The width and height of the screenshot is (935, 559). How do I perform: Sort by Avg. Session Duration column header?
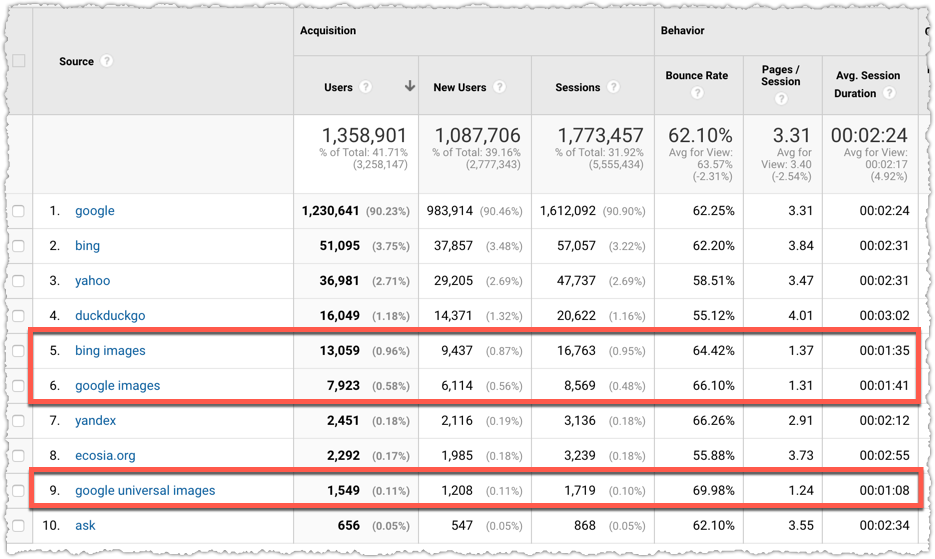868,84
